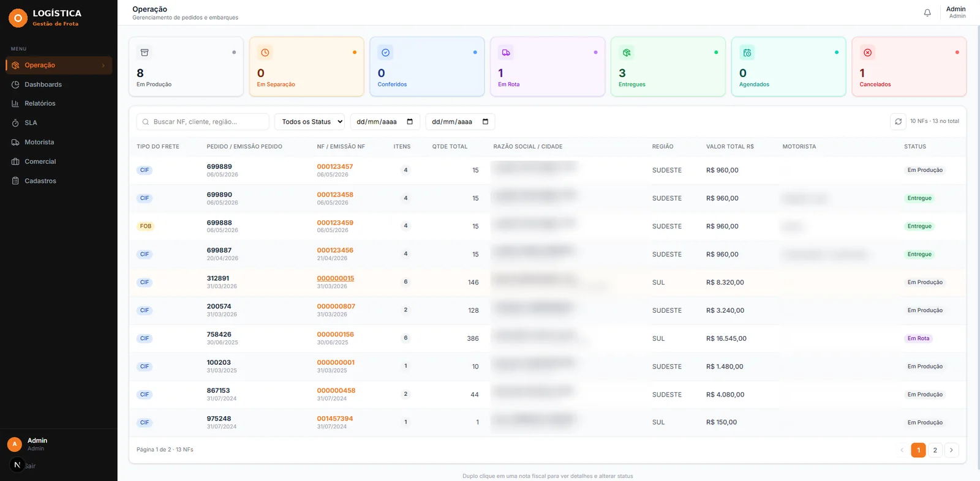Screen dimensions: 980x481
Task: Click the Conferidos checkmark icon
Action: coord(385,53)
